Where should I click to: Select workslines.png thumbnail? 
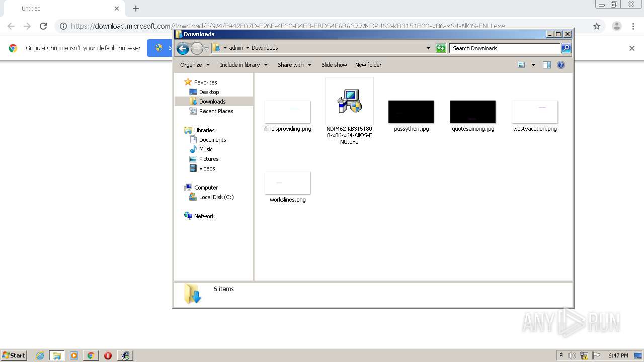pos(287,183)
